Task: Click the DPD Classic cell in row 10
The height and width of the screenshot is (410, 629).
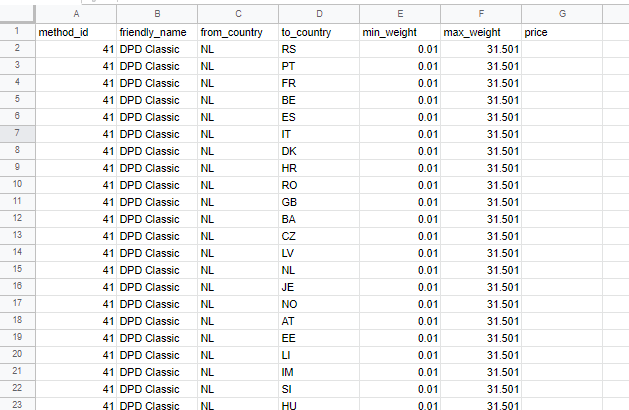Action: 157,185
